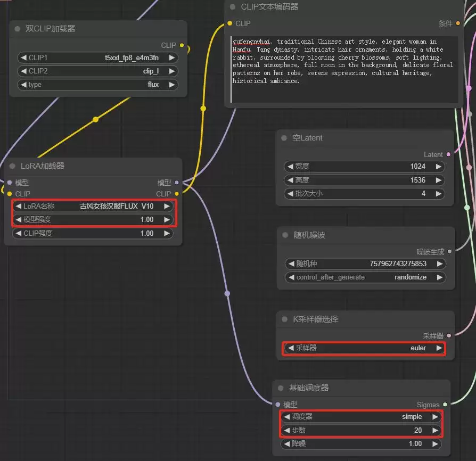Click the CLIP1 right arrow for next model
476x461 pixels.
coord(172,57)
